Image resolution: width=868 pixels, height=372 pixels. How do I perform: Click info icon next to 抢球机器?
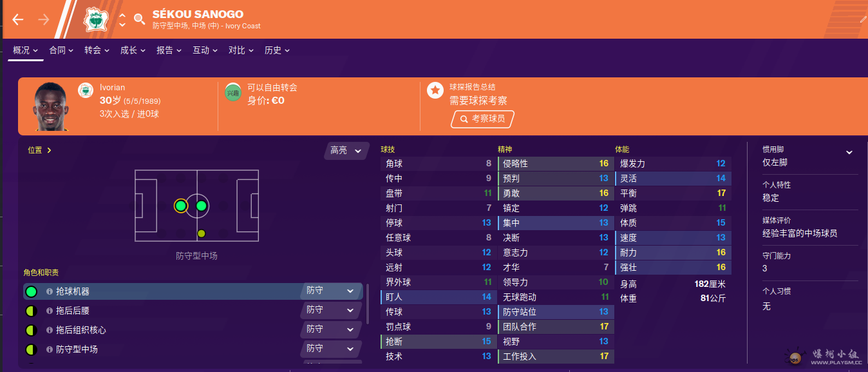50,291
